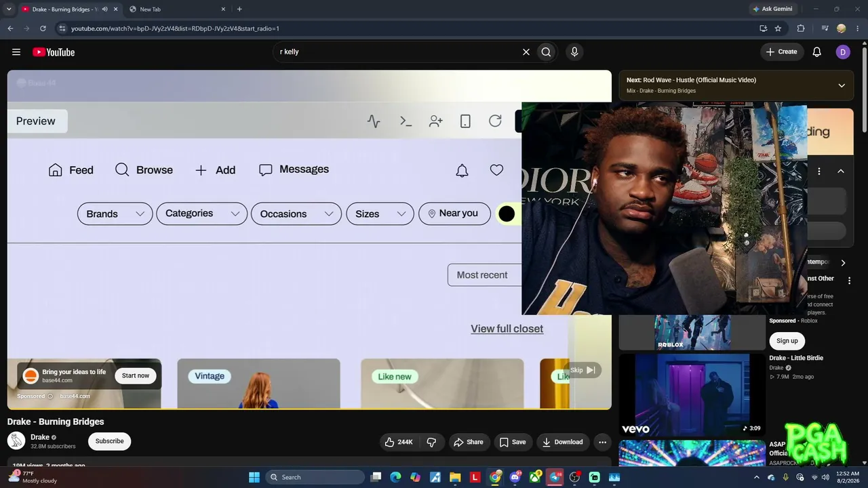Like the video with thumbs up
The image size is (868, 488).
click(398, 442)
